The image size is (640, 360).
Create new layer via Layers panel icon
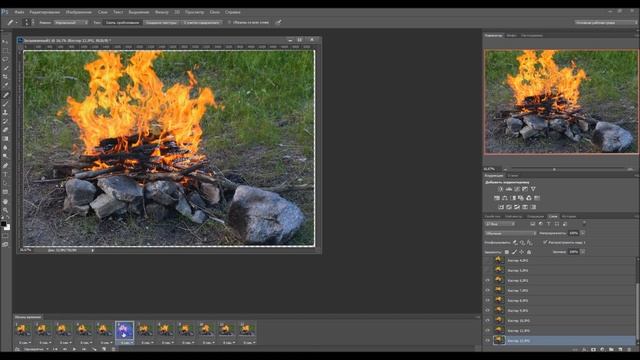click(620, 350)
